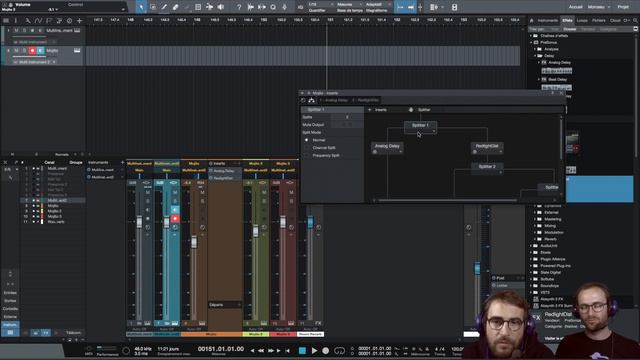This screenshot has height=360, width=640.
Task: Switch to Analog Delay tab in Inserts window
Action: (333, 100)
